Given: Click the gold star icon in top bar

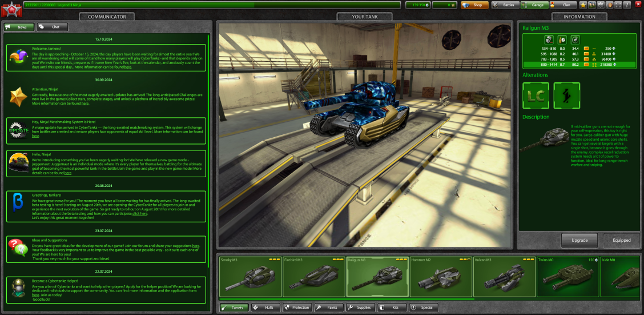Looking at the screenshot, I should (x=583, y=5).
